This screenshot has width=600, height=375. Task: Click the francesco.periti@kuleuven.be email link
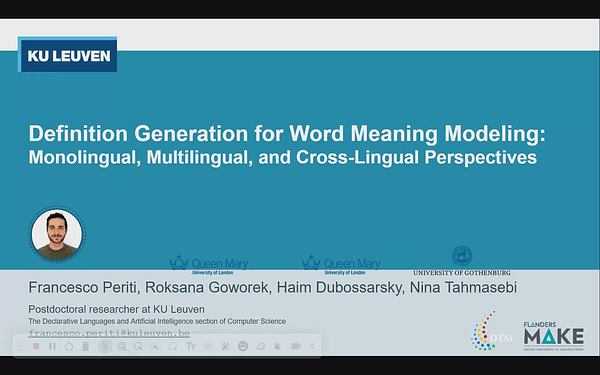coord(109,333)
